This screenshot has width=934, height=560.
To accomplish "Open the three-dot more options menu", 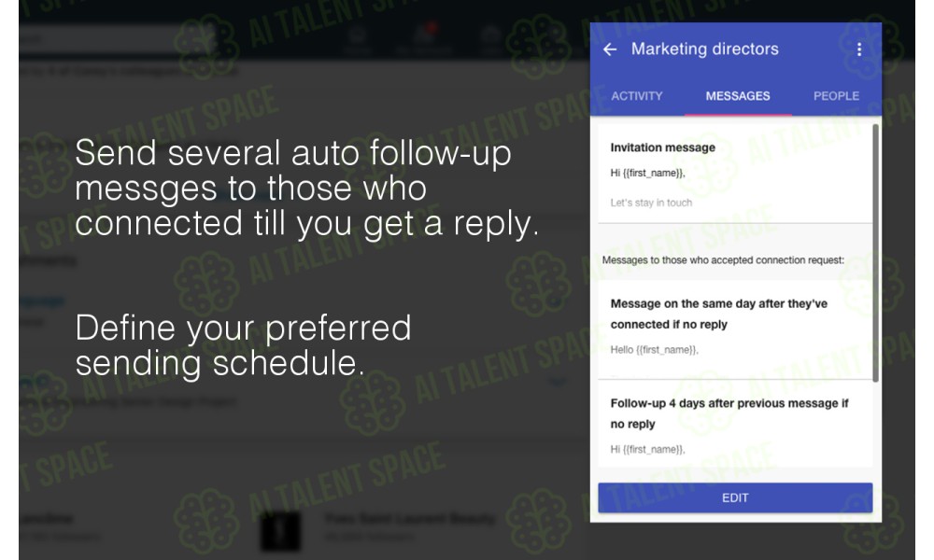I will coord(859,49).
